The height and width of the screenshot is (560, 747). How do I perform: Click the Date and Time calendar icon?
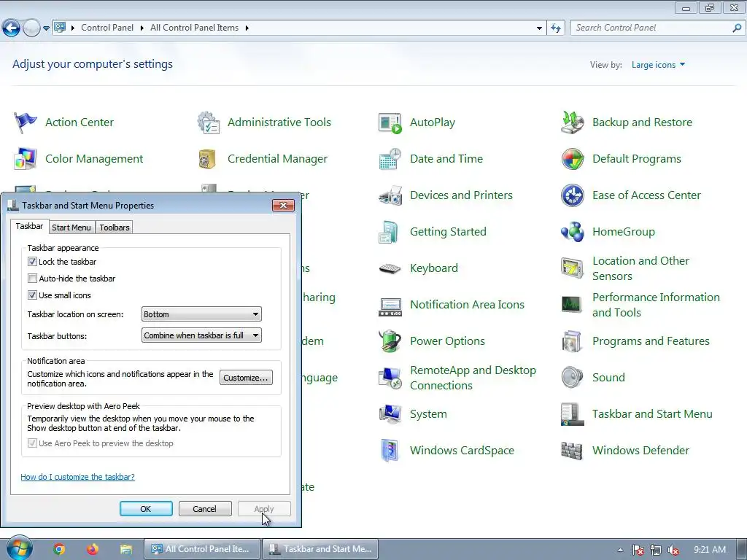click(390, 159)
